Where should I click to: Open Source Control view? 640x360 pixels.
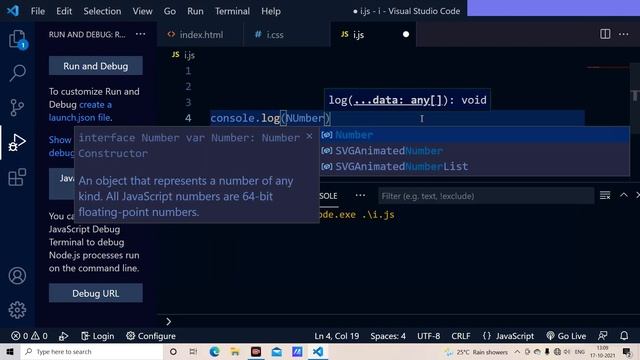click(x=17, y=108)
